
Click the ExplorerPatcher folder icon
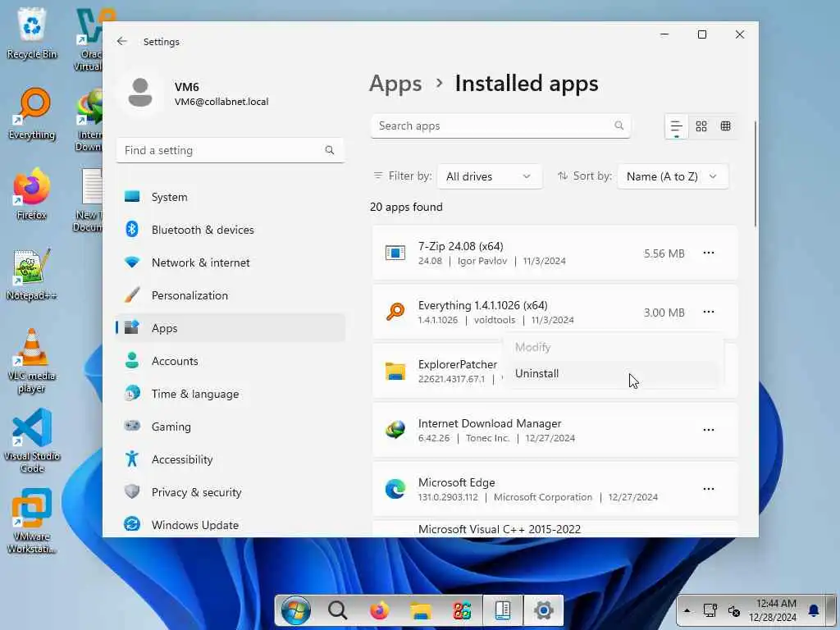pyautogui.click(x=395, y=371)
